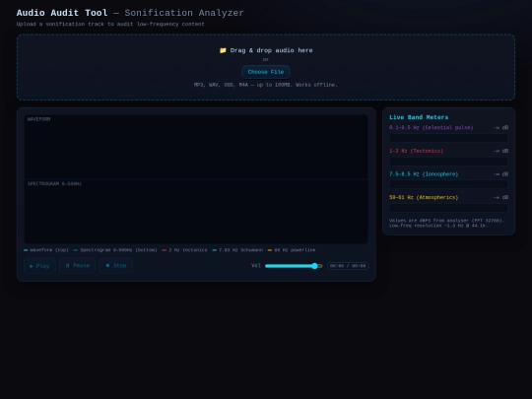
Task: Click the 2 Hz tectonics legend entry
Action: 184,250
